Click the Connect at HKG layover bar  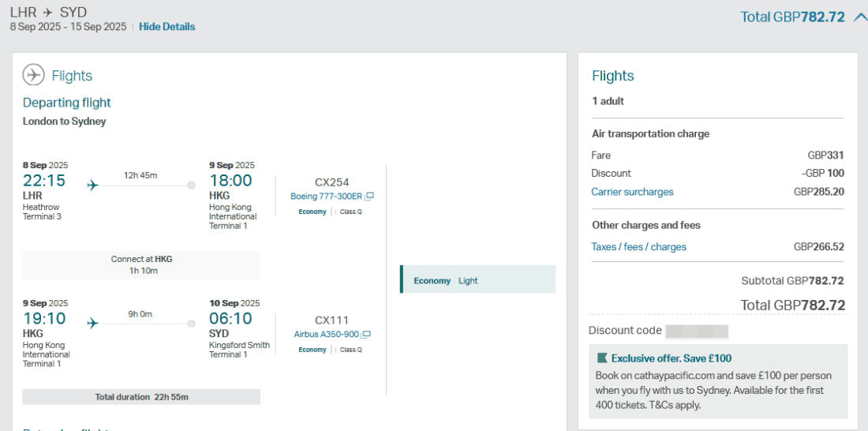141,264
